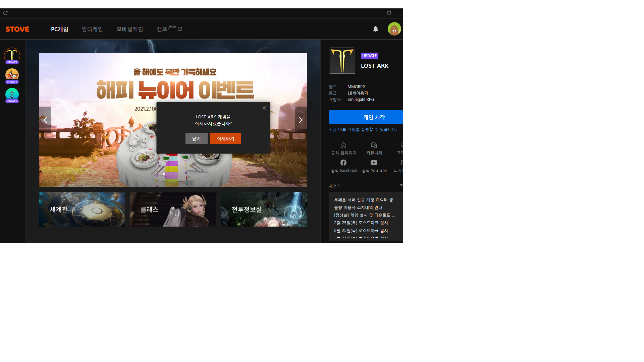Close the delete dialog with X

(264, 108)
